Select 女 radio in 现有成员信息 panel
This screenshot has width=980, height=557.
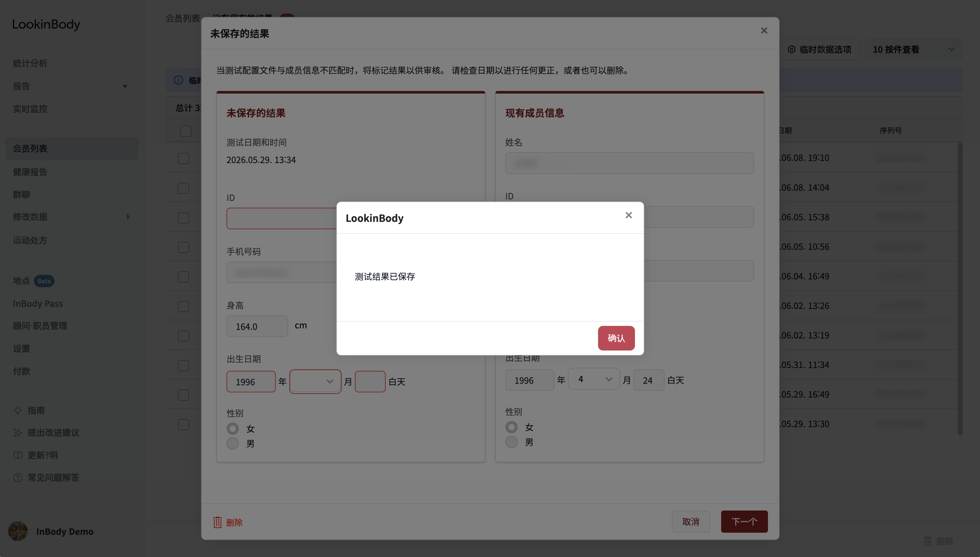tap(512, 427)
